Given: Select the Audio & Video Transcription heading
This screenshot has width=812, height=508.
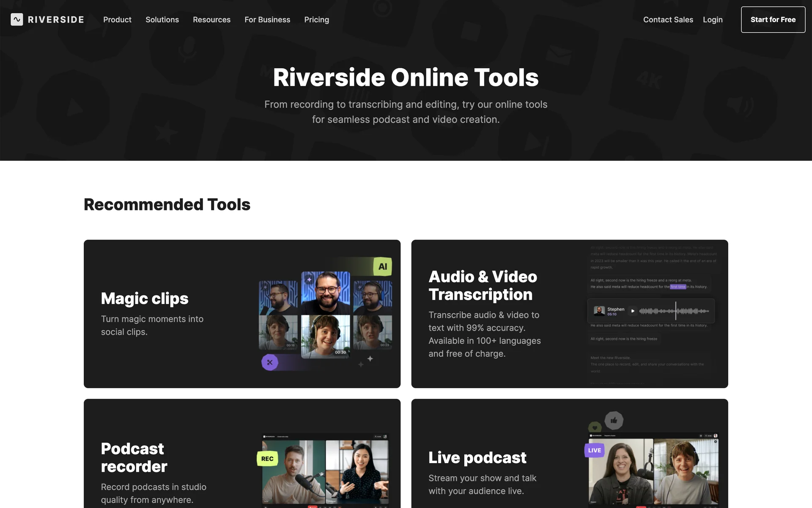Looking at the screenshot, I should pos(483,285).
